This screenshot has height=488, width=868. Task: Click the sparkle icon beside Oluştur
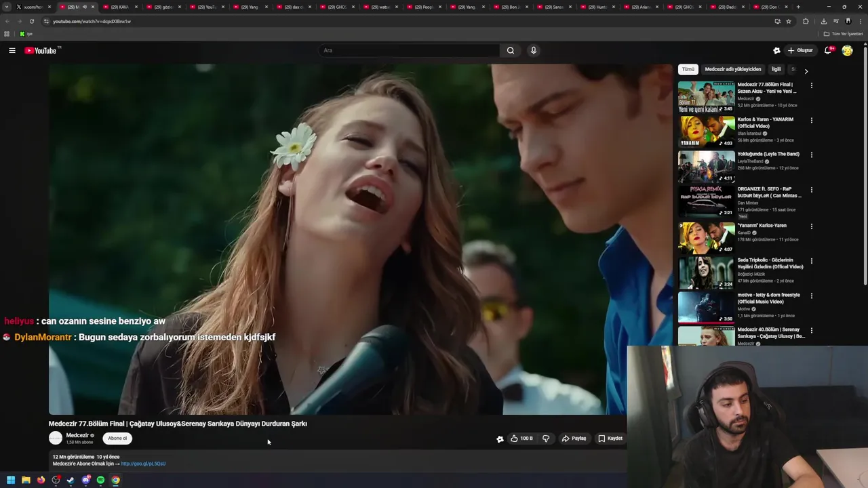point(776,50)
